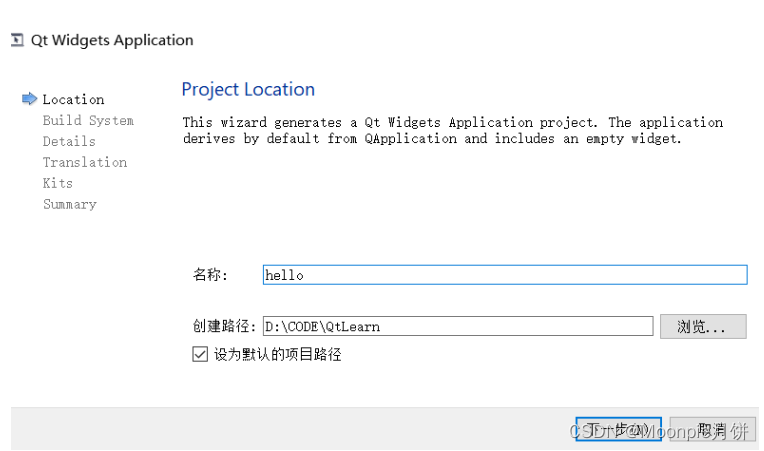Click the Qt Widgets Application title icon
This screenshot has height=451, width=764.
tap(17, 40)
